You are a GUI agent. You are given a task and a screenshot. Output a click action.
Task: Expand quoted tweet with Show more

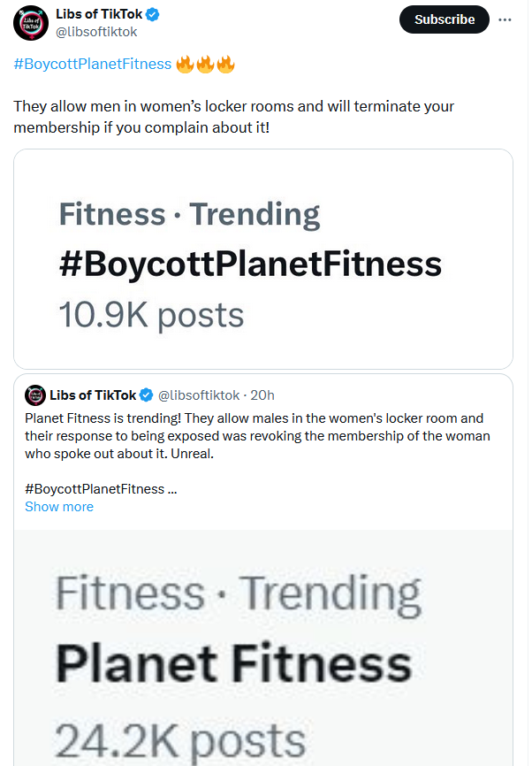[x=59, y=507]
